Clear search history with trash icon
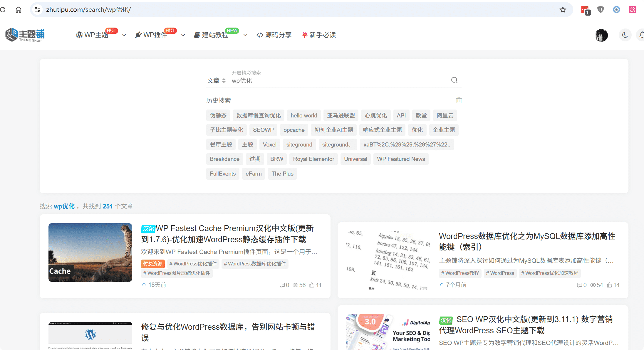 click(x=459, y=100)
